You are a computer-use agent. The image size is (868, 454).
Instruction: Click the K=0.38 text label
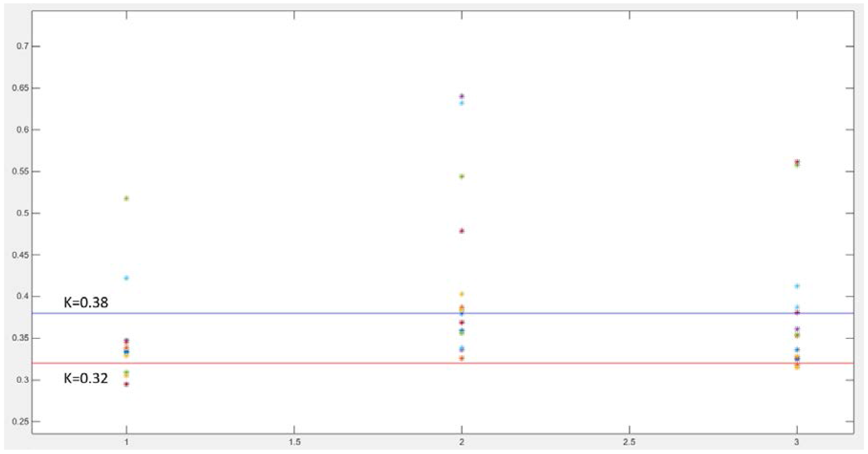click(86, 303)
